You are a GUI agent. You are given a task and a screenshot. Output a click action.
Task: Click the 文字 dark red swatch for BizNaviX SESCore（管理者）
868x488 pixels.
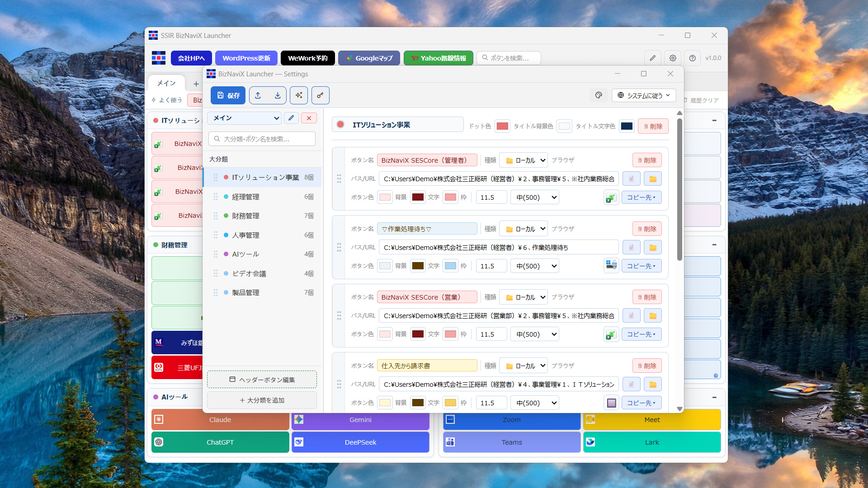click(x=418, y=197)
